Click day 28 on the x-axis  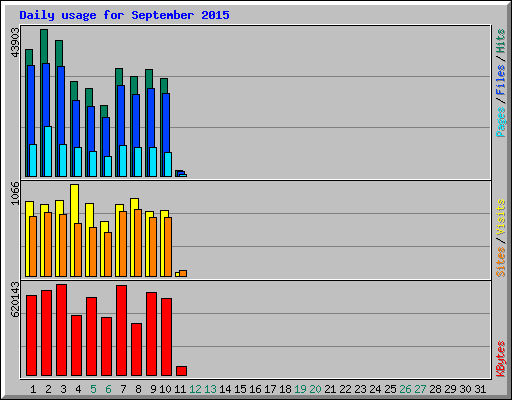435,389
